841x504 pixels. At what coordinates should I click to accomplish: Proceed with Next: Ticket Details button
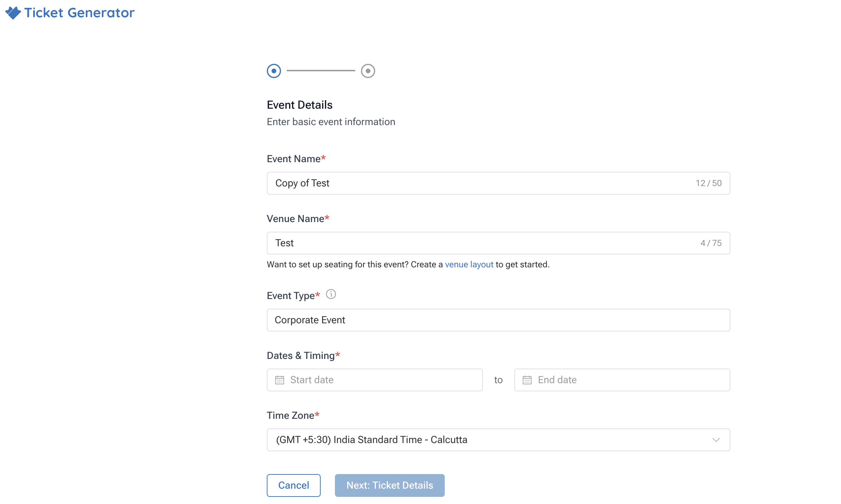pos(389,485)
